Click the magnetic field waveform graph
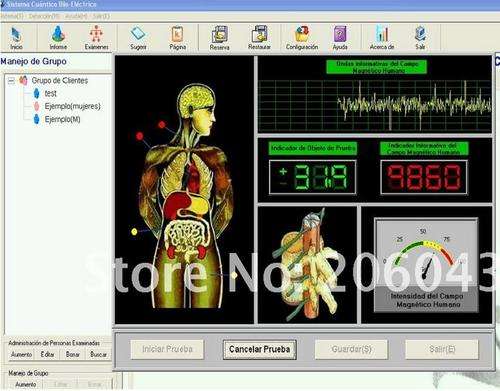 375,106
